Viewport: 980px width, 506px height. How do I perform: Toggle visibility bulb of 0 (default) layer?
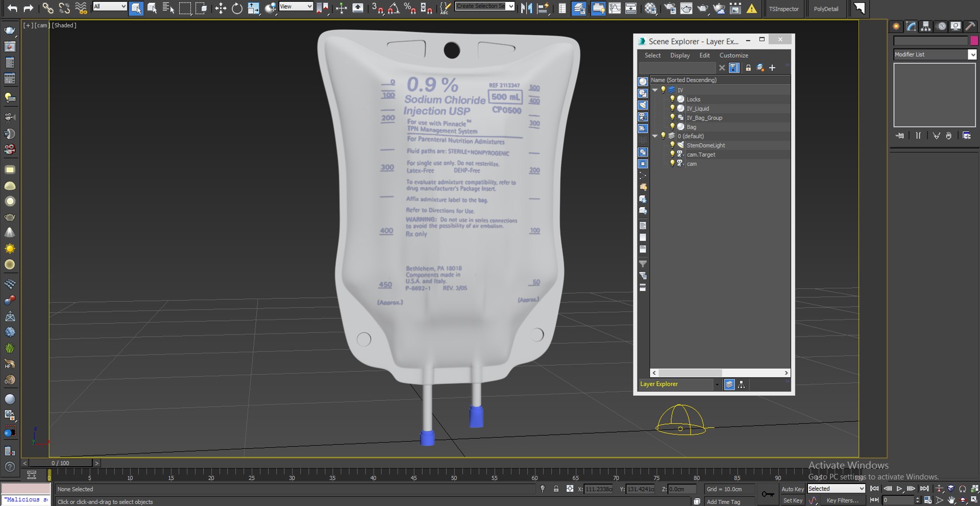pyautogui.click(x=663, y=136)
